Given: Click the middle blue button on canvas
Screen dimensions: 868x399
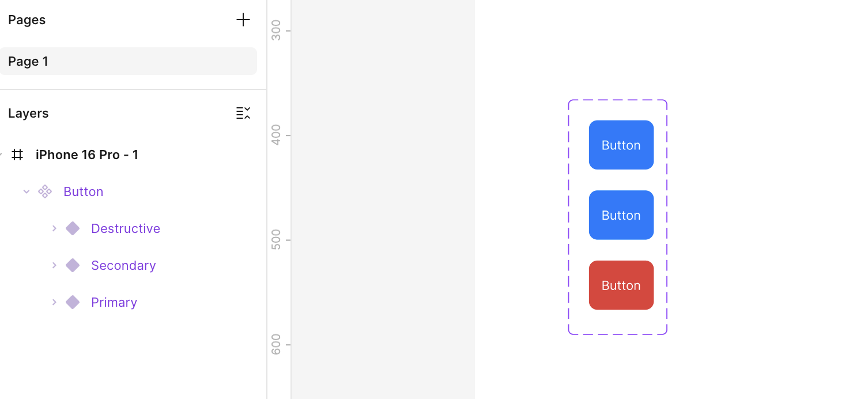Looking at the screenshot, I should [x=621, y=215].
